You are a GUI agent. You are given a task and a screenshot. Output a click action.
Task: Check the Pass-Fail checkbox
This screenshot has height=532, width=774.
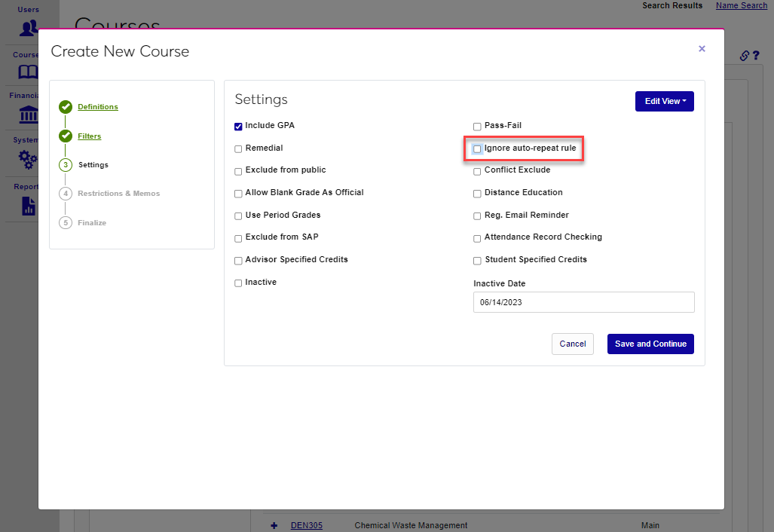click(x=477, y=127)
